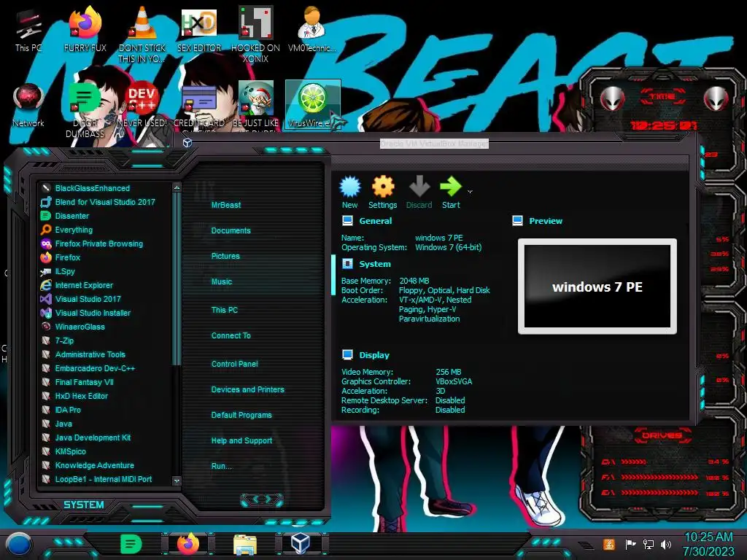747x560 pixels.
Task: Open Pictures from the start menu
Action: (x=225, y=256)
